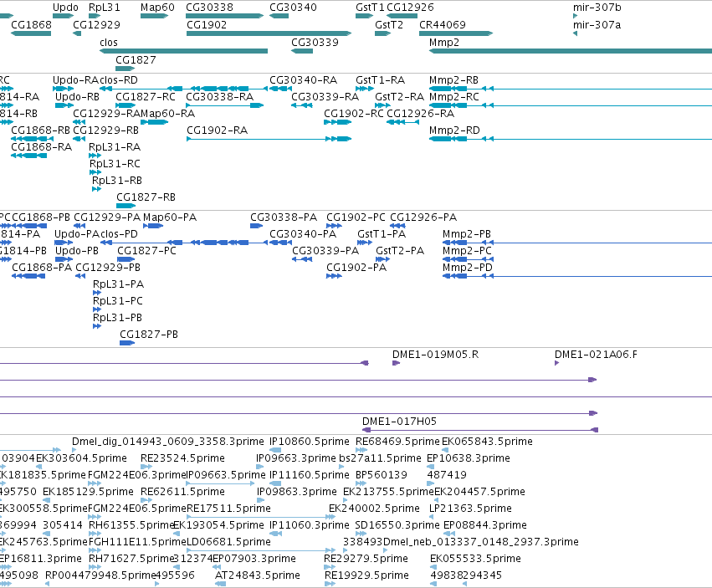712x588 pixels.
Task: Click the Map60-PA protein label
Action: (x=170, y=217)
